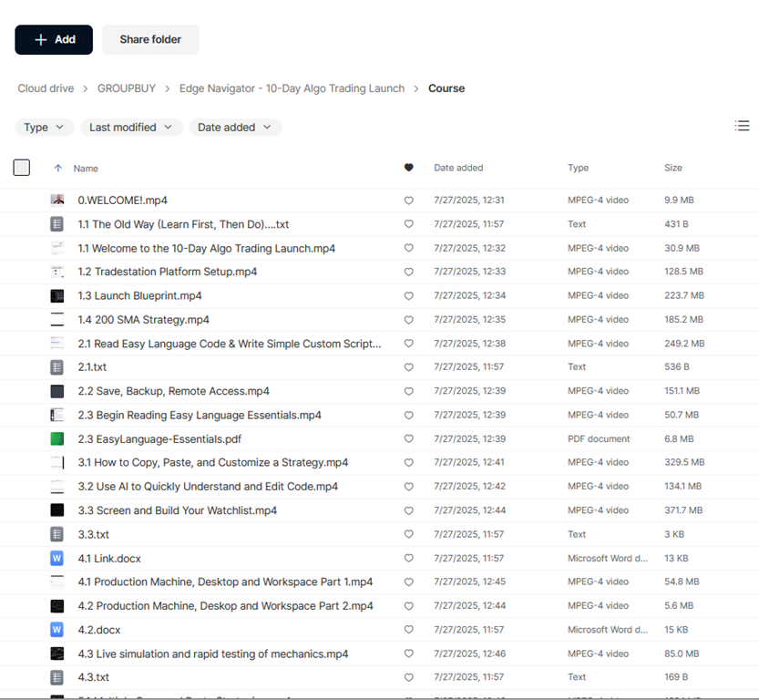This screenshot has height=700, width=759.
Task: Open 4.3 Live simulation and rapid testing video
Action: pyautogui.click(x=213, y=654)
